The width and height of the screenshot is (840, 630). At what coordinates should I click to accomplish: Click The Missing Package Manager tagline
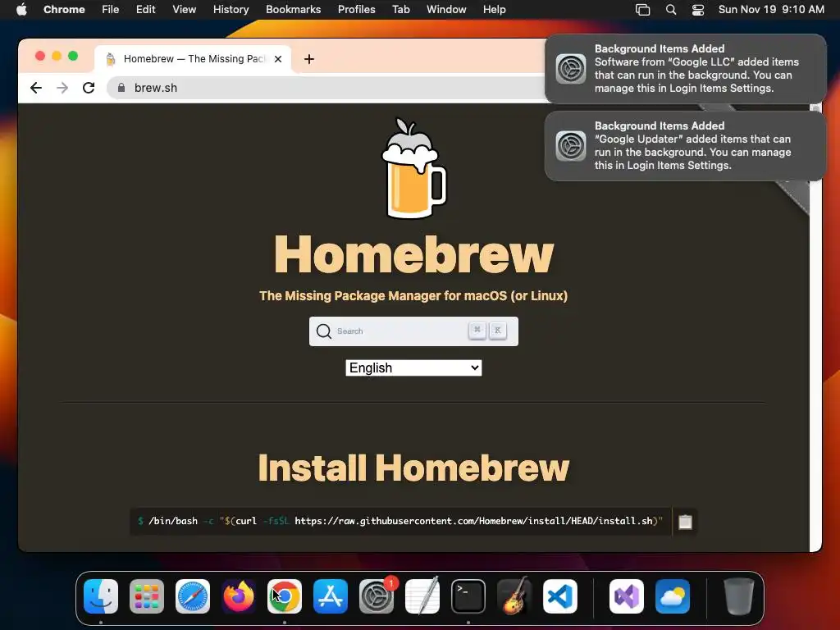413,295
